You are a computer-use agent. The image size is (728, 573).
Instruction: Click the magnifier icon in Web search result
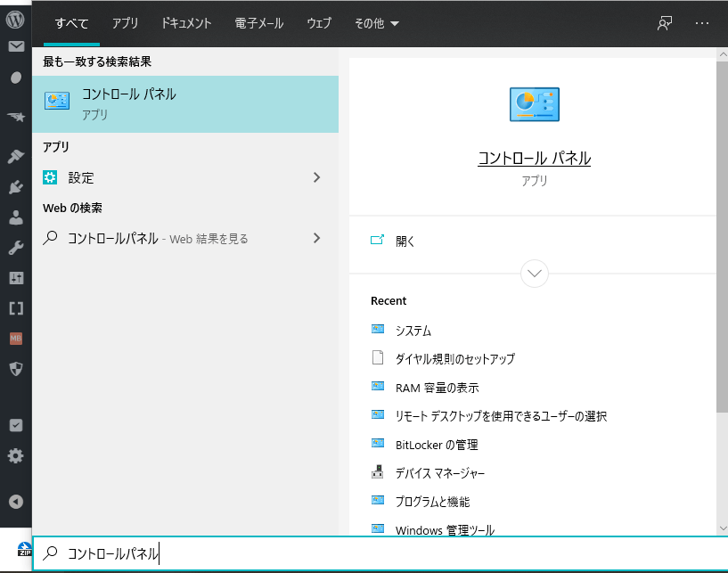pos(50,238)
